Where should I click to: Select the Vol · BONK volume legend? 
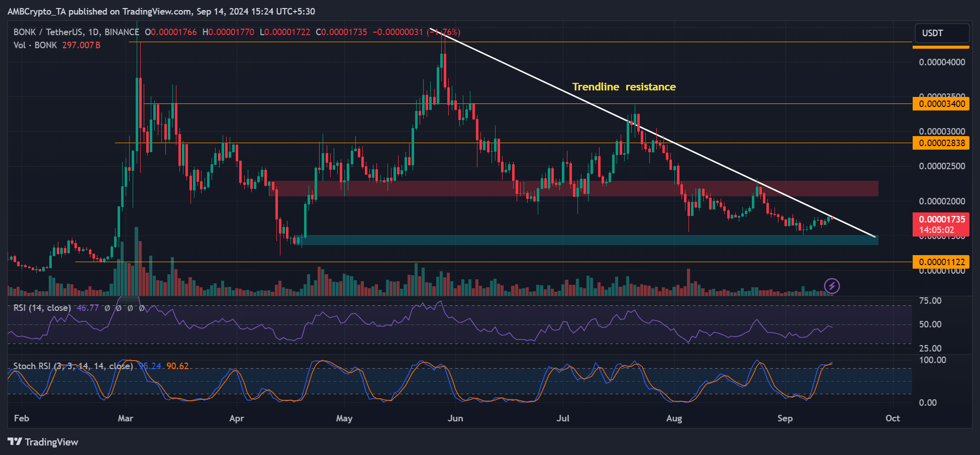[35, 45]
